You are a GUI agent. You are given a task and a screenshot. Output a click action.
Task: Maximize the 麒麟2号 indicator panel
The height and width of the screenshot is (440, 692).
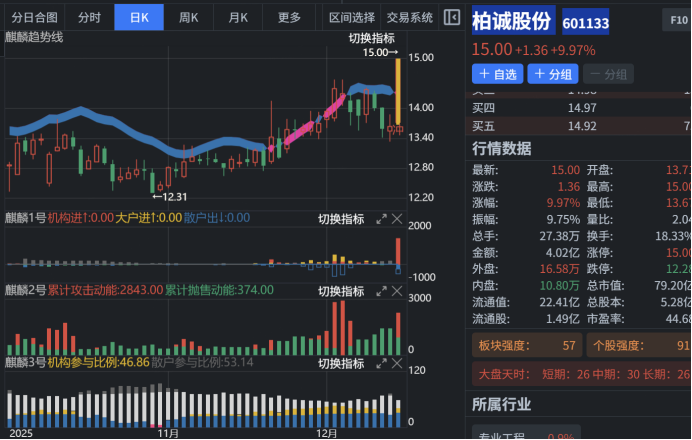pos(381,291)
